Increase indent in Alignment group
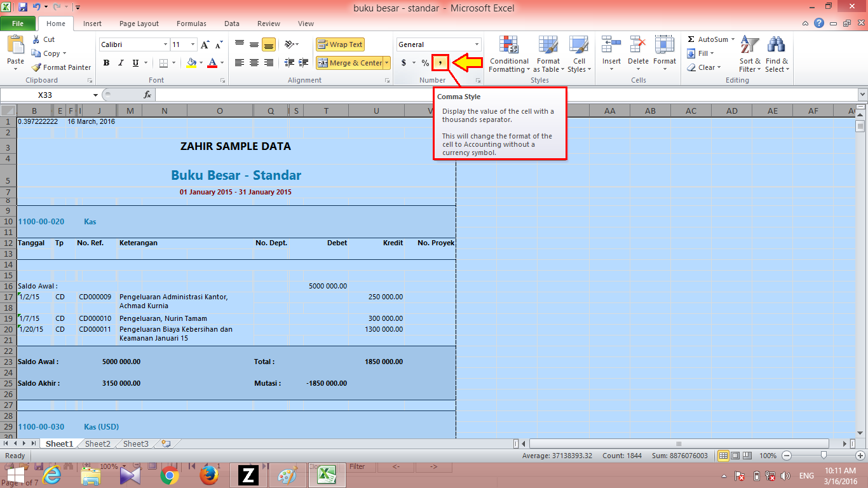868x488 pixels. [x=303, y=63]
